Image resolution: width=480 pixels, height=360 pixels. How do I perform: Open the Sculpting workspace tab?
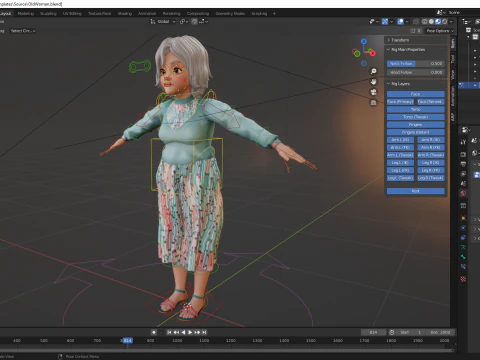point(48,14)
